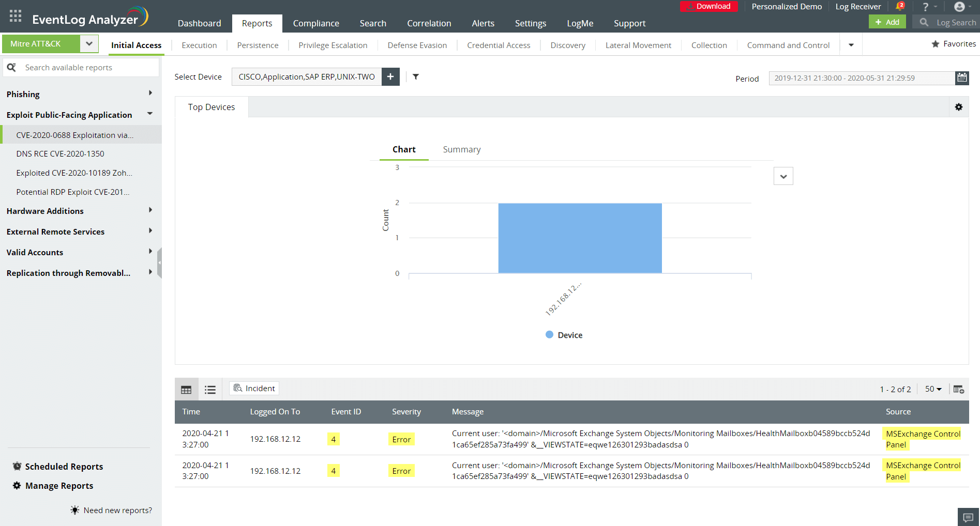Select the Defense Evasion tactic tab
The width and height of the screenshot is (980, 526).
pos(417,45)
